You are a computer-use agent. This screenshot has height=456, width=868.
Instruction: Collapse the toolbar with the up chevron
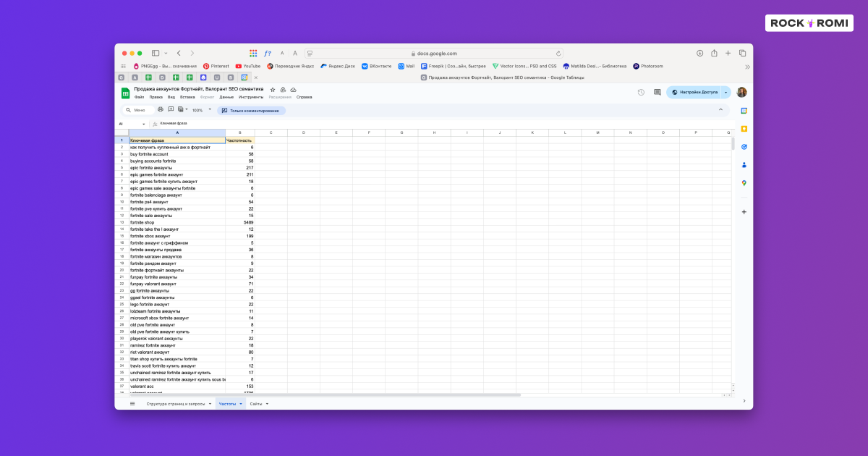[720, 110]
